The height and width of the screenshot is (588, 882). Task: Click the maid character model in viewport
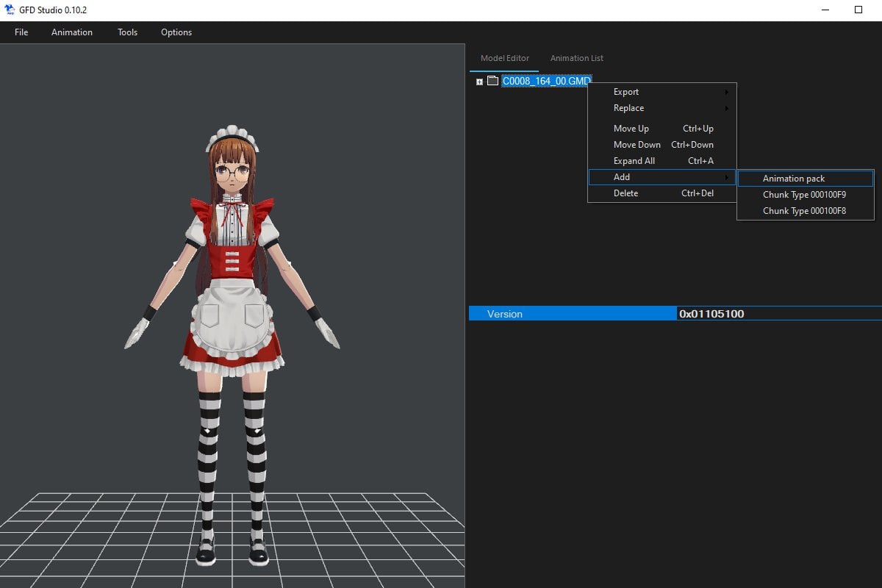click(232, 344)
